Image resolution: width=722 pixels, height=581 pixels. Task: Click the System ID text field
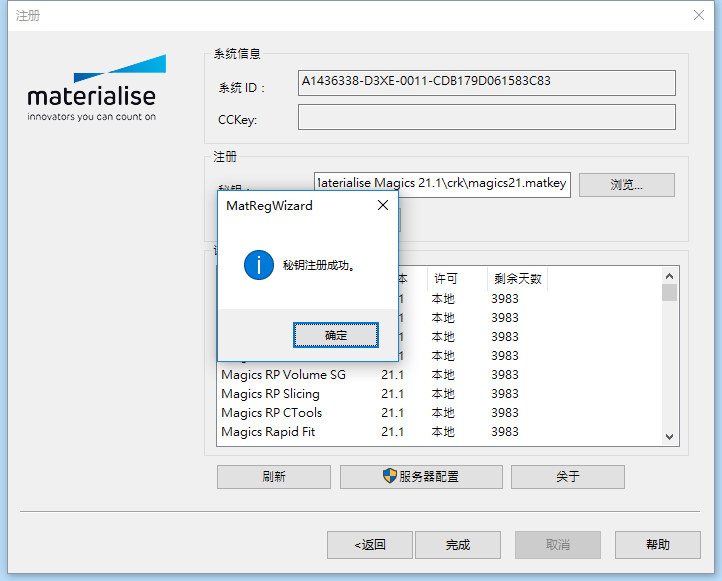pos(487,83)
